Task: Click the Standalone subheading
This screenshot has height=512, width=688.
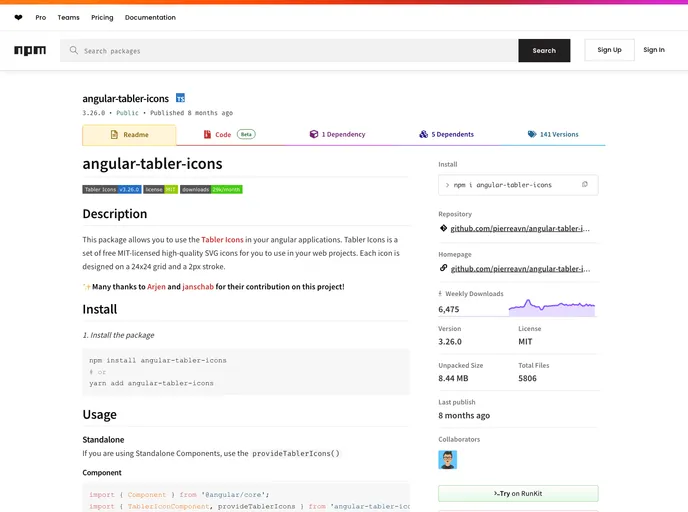Action: pyautogui.click(x=103, y=440)
